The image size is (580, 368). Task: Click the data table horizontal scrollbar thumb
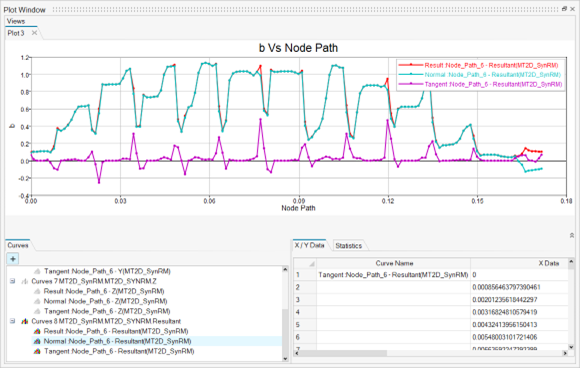click(x=343, y=353)
